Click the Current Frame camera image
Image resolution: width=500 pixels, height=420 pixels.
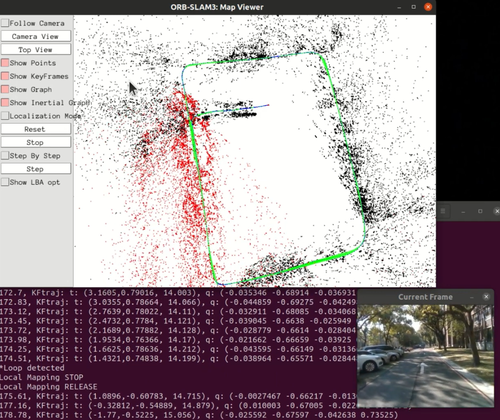point(425,356)
